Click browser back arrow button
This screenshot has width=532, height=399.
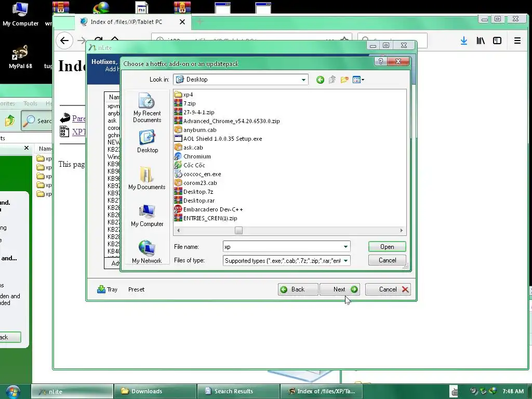(x=64, y=41)
